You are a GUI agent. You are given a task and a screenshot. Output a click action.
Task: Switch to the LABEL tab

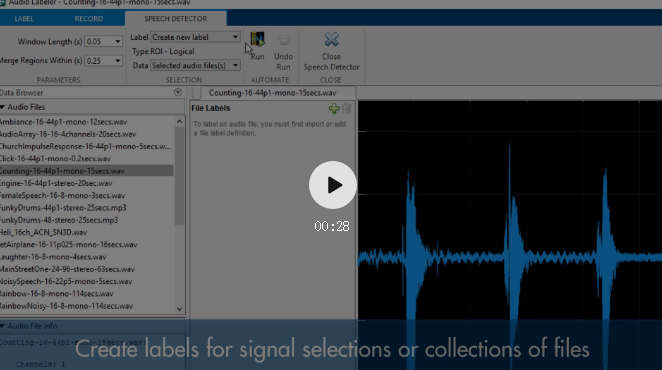coord(24,19)
